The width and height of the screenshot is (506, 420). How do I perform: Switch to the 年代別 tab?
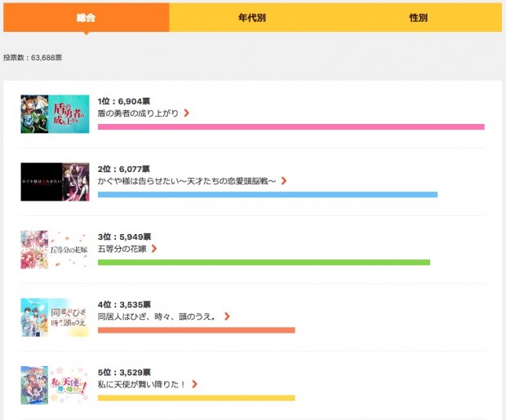pyautogui.click(x=251, y=17)
